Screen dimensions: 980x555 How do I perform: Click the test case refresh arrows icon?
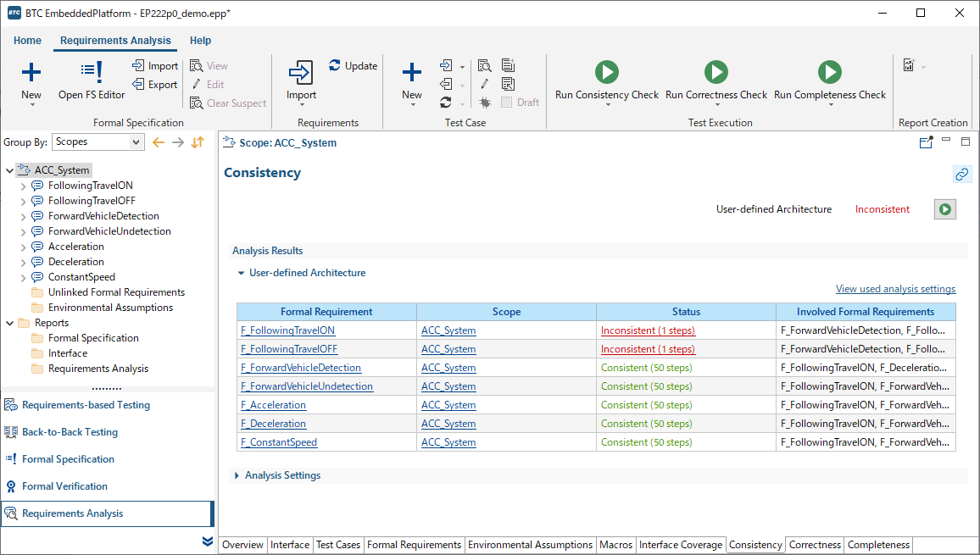[x=446, y=102]
